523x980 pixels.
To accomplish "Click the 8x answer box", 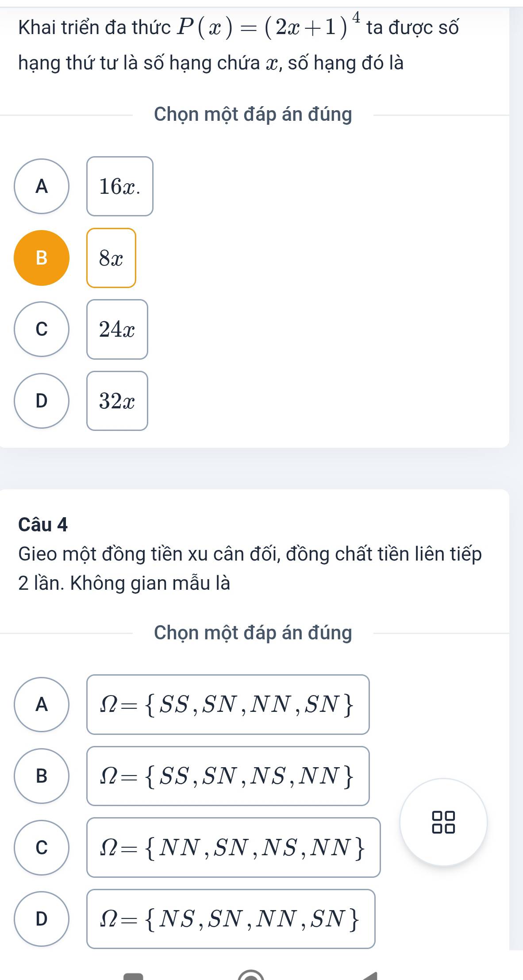I will [111, 258].
